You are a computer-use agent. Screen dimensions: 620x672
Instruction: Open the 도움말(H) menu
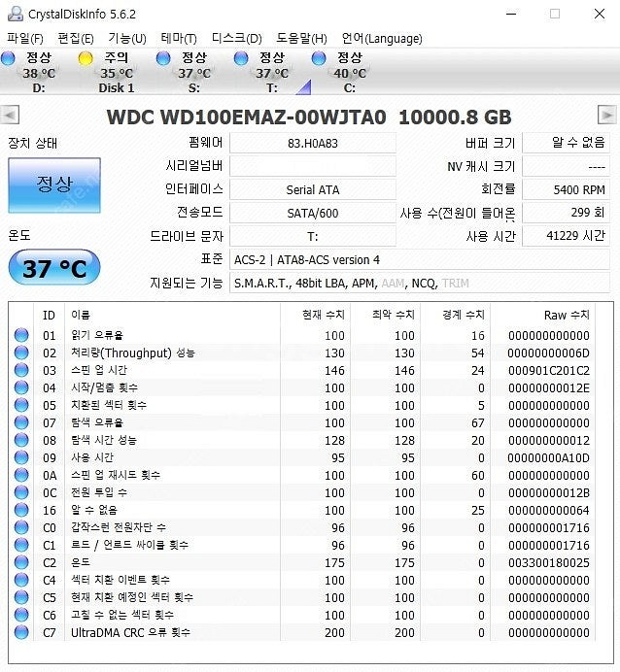[x=301, y=39]
